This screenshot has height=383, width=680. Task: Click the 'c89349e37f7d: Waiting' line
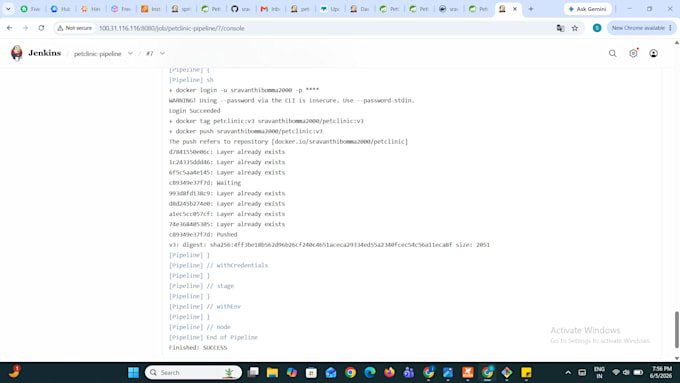click(205, 183)
